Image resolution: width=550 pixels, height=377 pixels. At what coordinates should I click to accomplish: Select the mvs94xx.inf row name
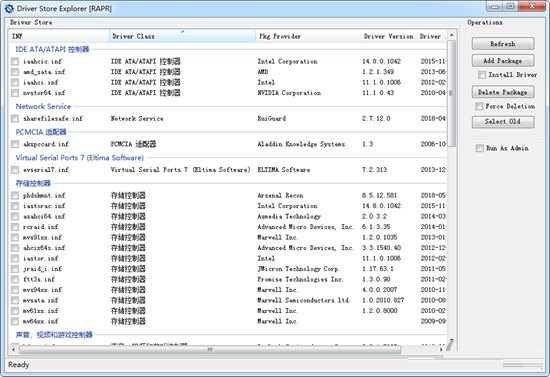(42, 290)
